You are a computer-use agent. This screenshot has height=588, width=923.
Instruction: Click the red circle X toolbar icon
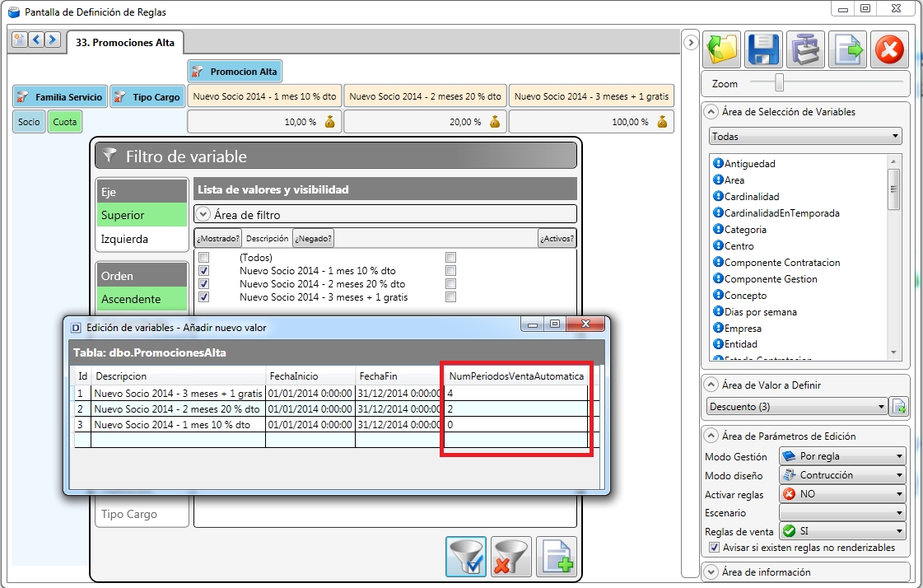pos(889,49)
